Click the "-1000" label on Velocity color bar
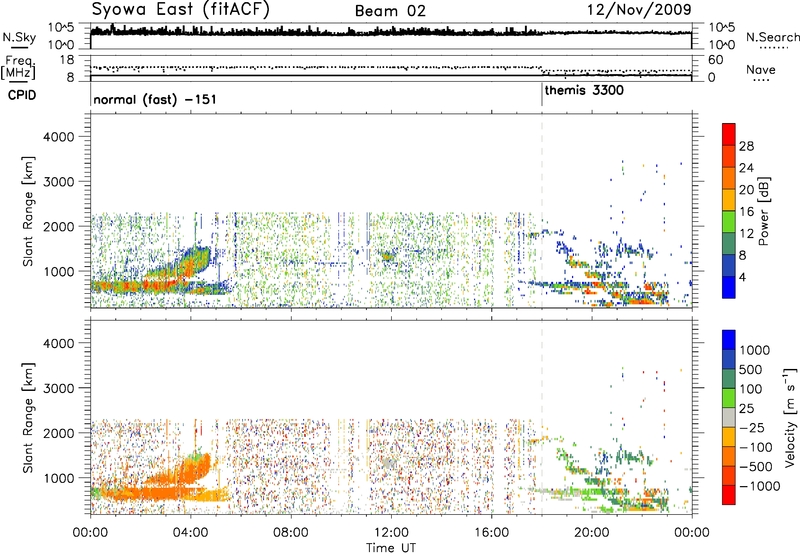The height and width of the screenshot is (554, 800). [x=760, y=486]
